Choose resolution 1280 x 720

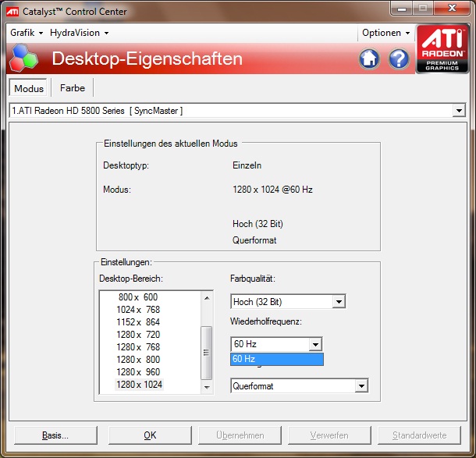[138, 334]
